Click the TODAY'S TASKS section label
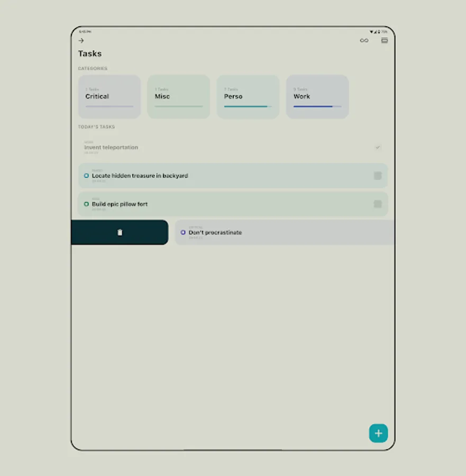The image size is (466, 476). pyautogui.click(x=97, y=126)
